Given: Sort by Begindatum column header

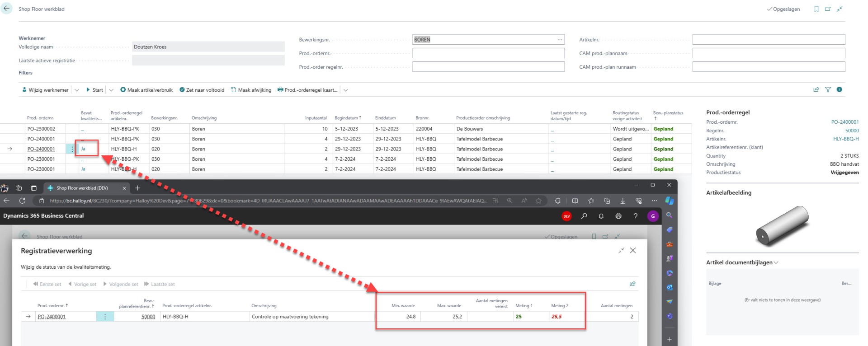Looking at the screenshot, I should coord(348,118).
